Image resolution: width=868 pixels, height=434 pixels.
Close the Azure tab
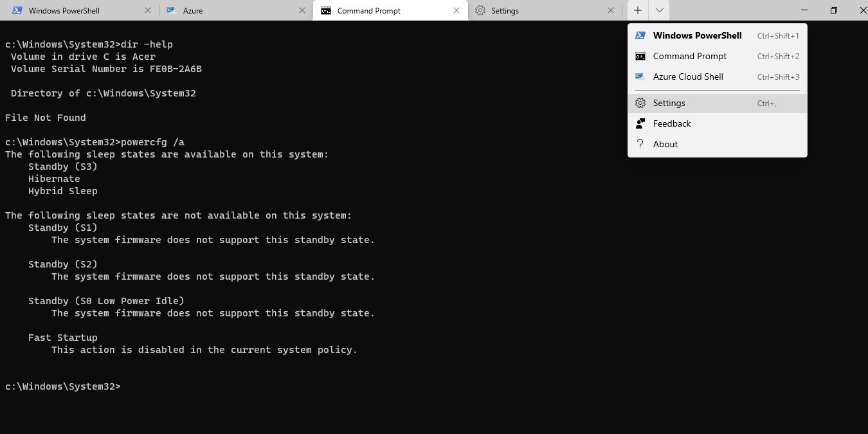[302, 10]
